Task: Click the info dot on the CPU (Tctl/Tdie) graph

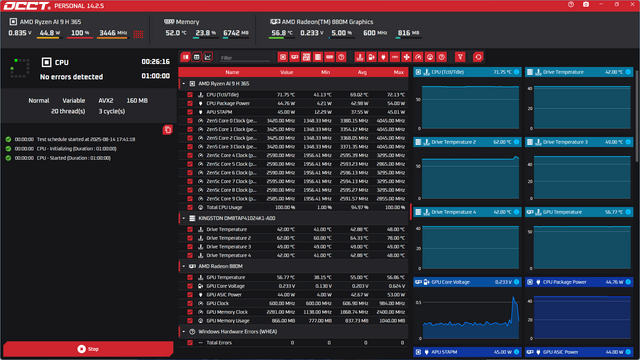Action: (516, 72)
